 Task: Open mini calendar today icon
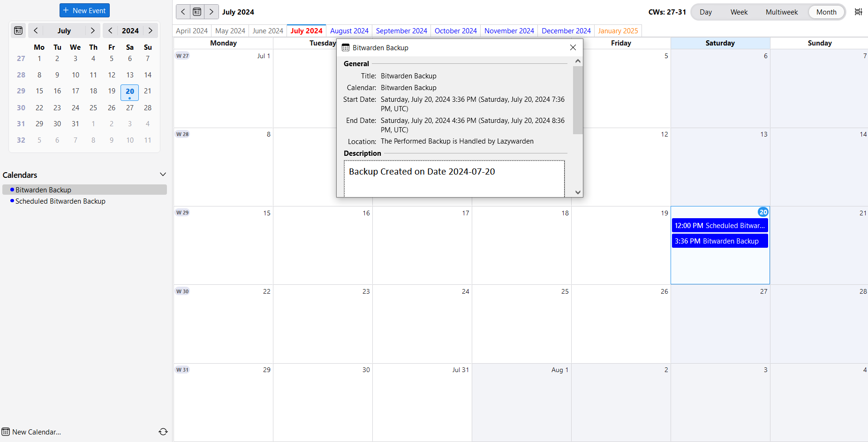(18, 30)
